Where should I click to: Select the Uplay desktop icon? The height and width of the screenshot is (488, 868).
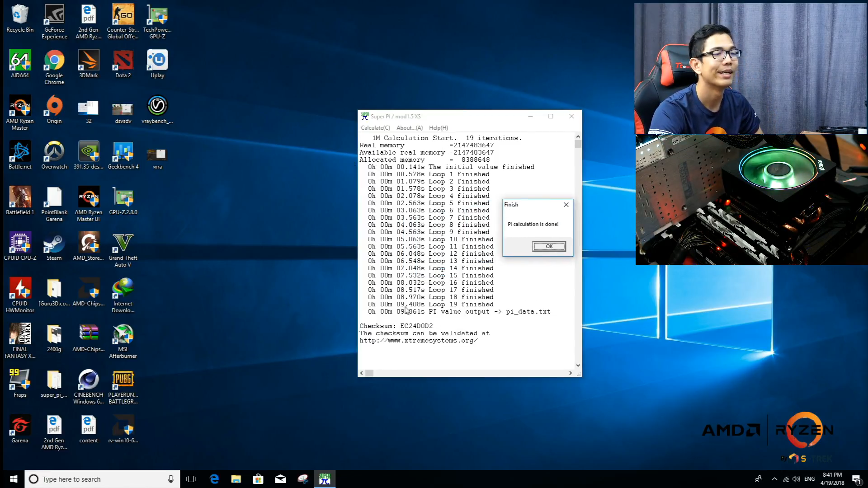click(x=157, y=64)
